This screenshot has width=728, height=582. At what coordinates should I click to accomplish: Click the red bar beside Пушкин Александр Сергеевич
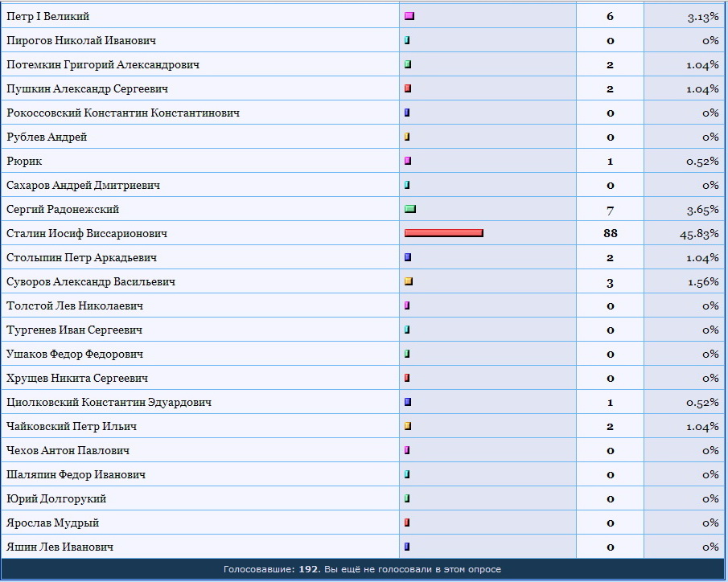(x=408, y=88)
